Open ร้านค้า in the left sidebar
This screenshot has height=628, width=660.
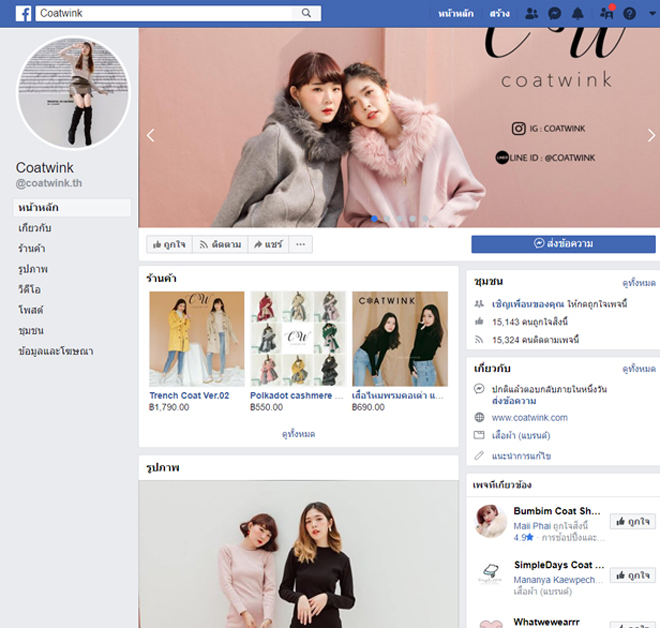(x=32, y=248)
